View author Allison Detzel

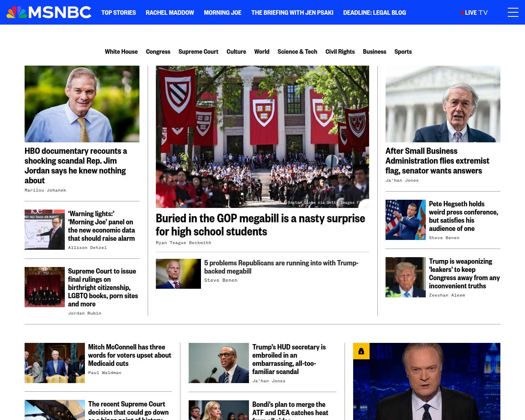click(x=87, y=248)
